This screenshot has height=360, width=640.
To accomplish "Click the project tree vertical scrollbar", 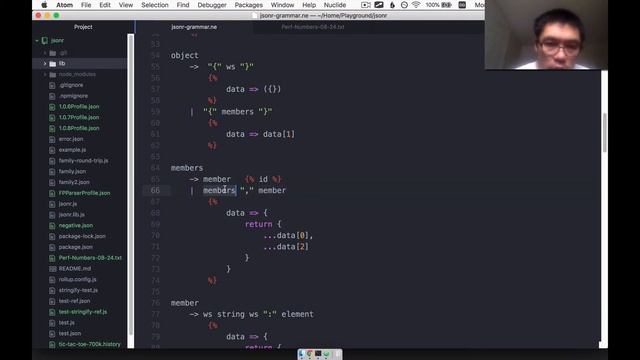I will 131,185.
